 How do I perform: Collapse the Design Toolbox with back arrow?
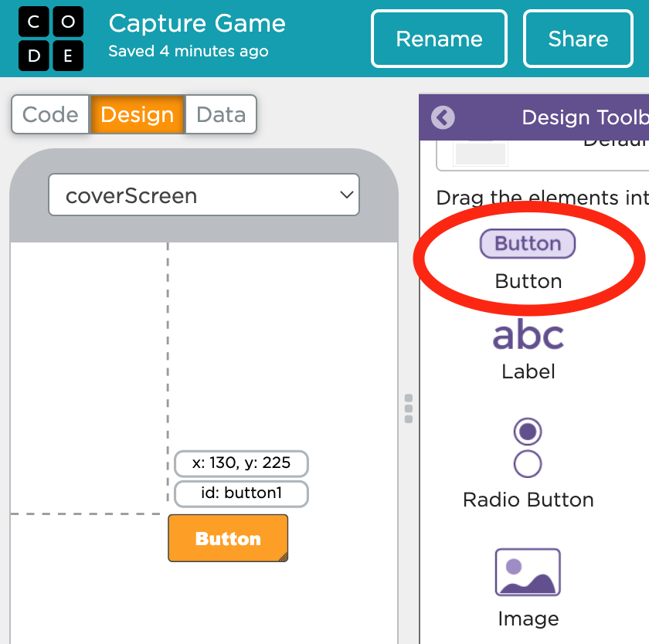(x=443, y=117)
